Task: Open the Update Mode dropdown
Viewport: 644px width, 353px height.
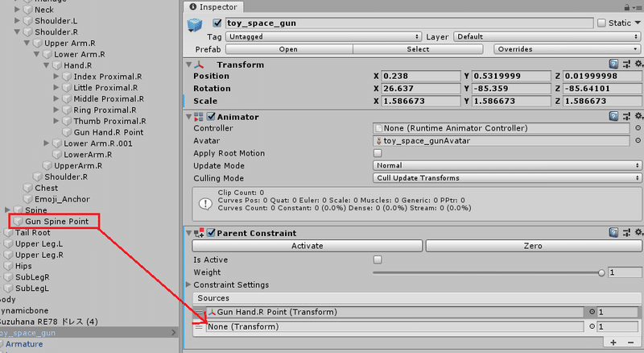Action: [x=507, y=165]
